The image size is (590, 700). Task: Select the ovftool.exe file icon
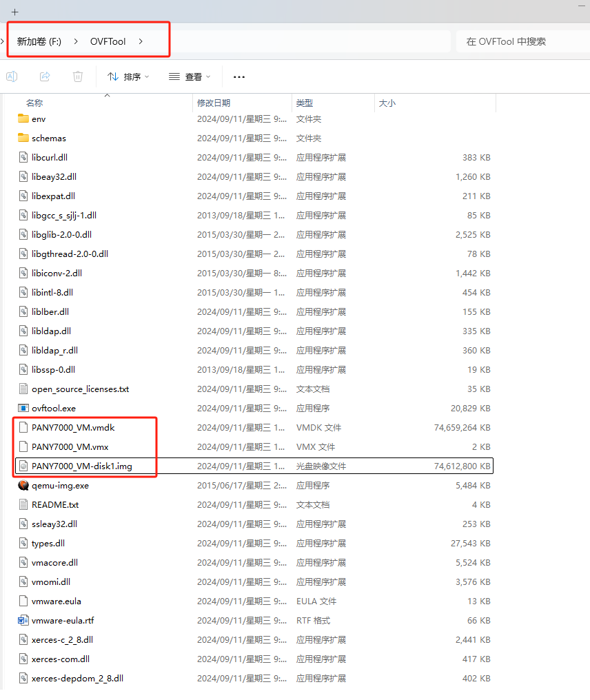pos(23,409)
